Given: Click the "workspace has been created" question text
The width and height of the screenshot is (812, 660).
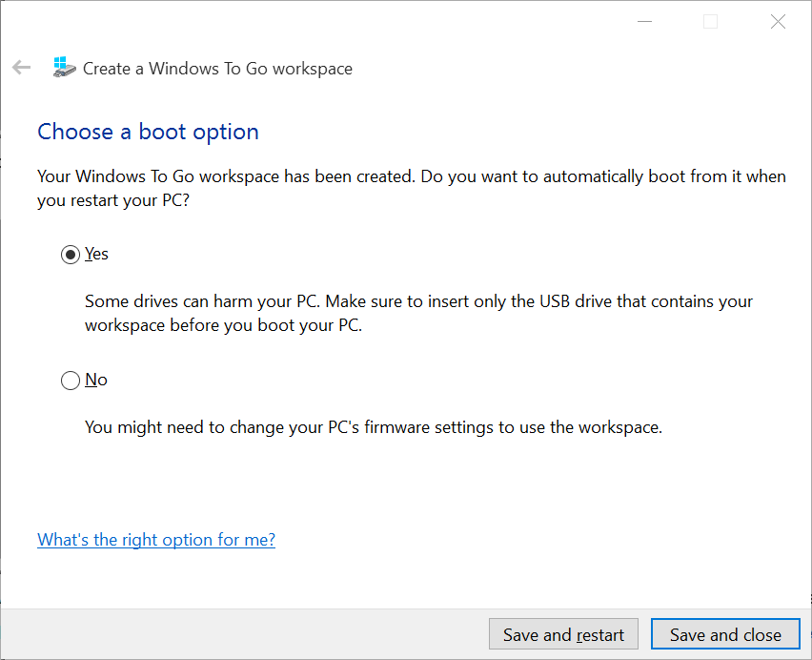Looking at the screenshot, I should point(411,176).
